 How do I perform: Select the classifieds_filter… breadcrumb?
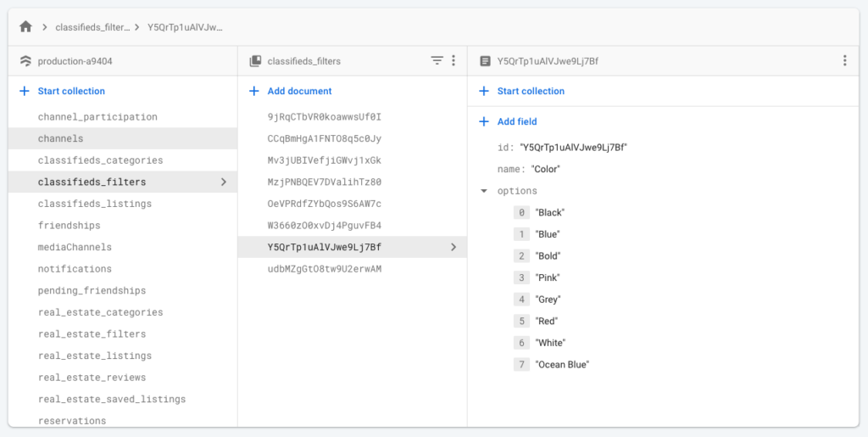(92, 26)
